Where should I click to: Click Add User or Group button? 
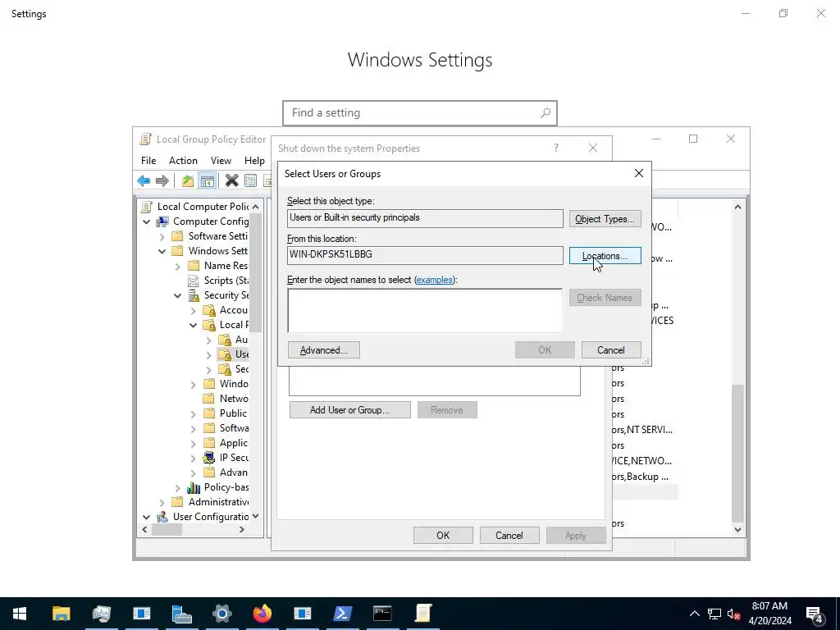tap(349, 410)
